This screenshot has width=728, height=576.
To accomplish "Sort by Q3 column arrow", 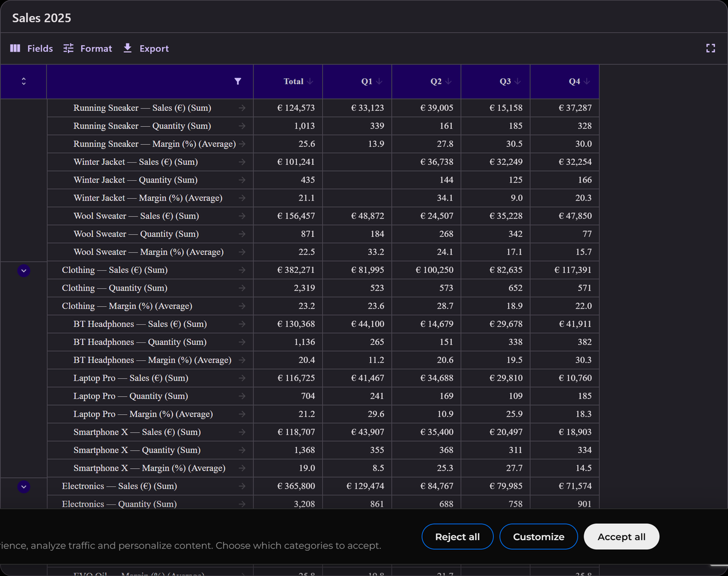I will tap(517, 81).
